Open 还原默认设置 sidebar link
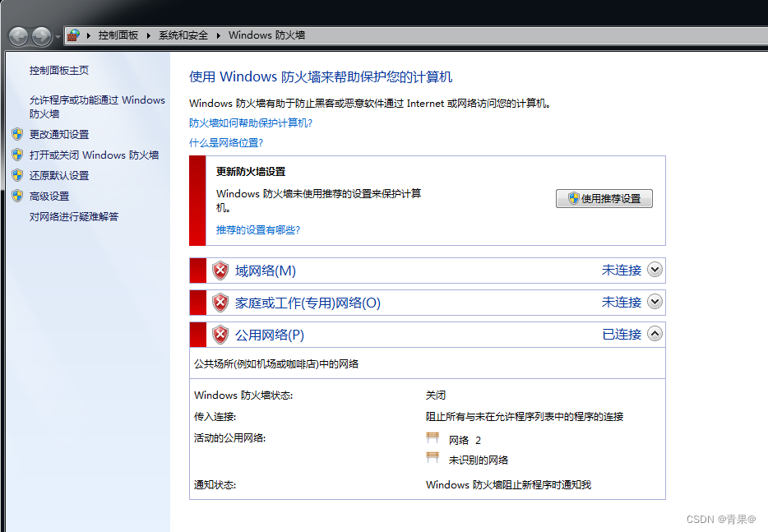Screen dimensions: 768x532 click(x=59, y=175)
